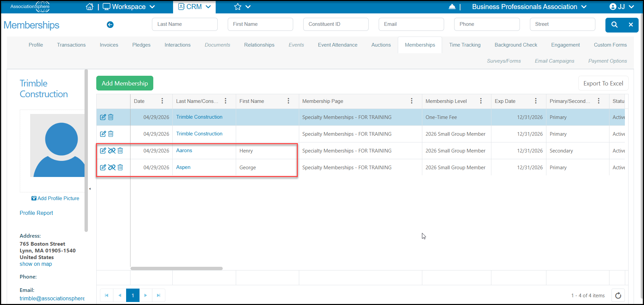Click the horizontal grid scrollbar

point(176,268)
